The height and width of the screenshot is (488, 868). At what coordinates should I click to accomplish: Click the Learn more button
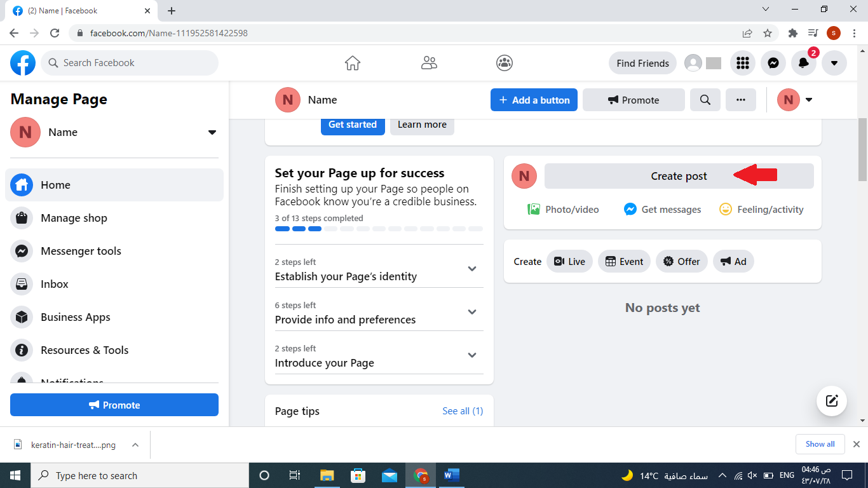click(422, 125)
